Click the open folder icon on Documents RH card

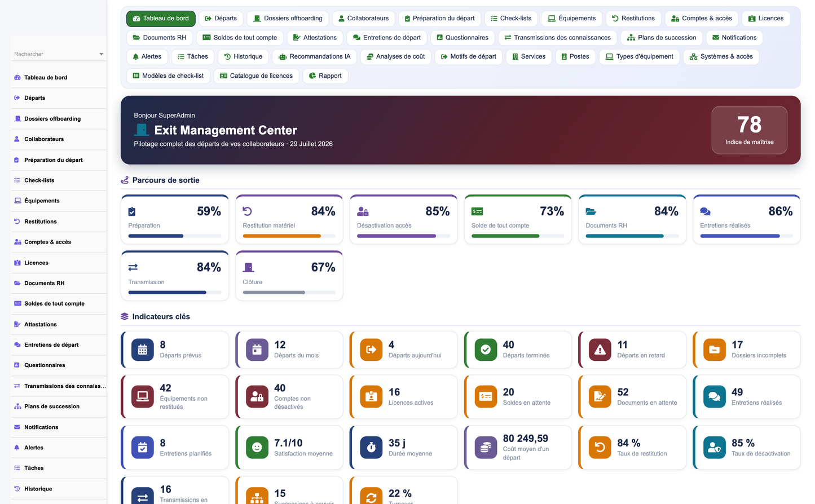(x=591, y=211)
